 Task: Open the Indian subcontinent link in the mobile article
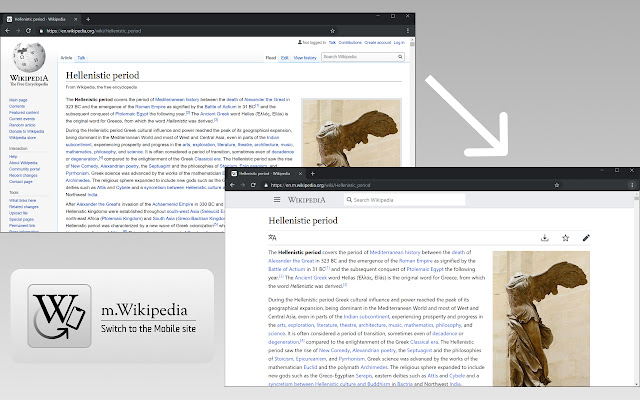(366, 316)
